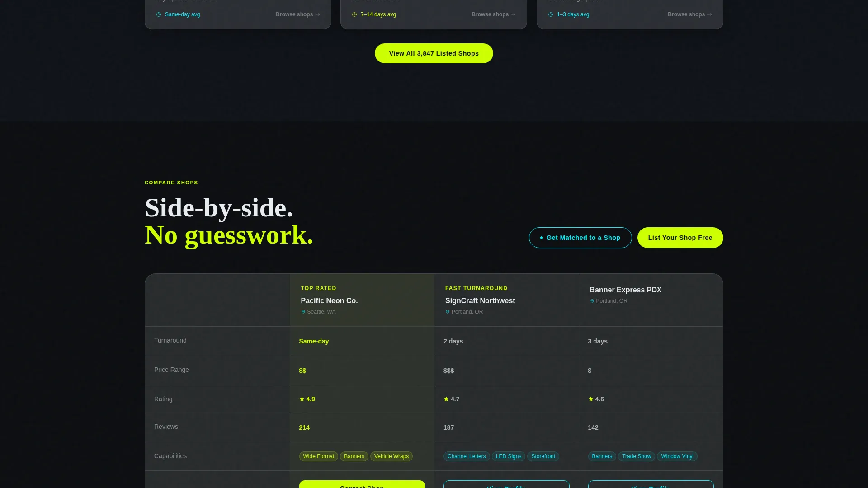Screen dimensions: 868x488
Task: Click the Same-day turnaround value
Action: click(x=314, y=341)
